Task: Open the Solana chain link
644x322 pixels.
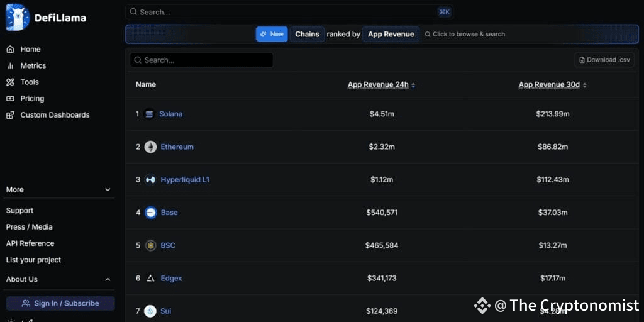Action: pyautogui.click(x=170, y=114)
